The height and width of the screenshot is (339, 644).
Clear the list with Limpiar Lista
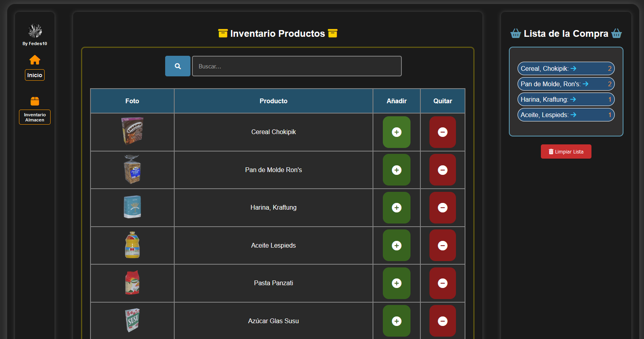pyautogui.click(x=566, y=152)
